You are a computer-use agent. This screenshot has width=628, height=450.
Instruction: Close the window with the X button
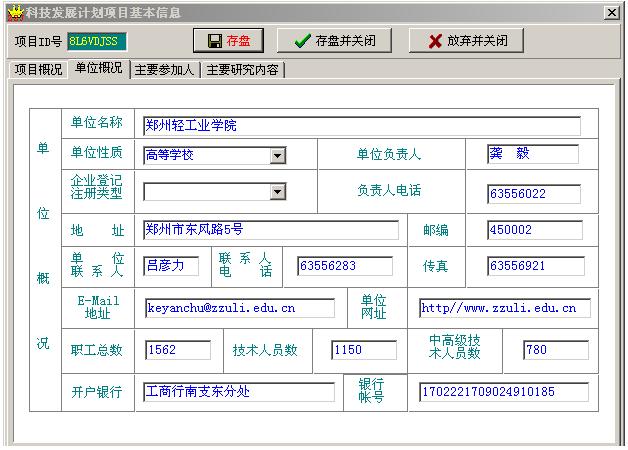click(611, 12)
